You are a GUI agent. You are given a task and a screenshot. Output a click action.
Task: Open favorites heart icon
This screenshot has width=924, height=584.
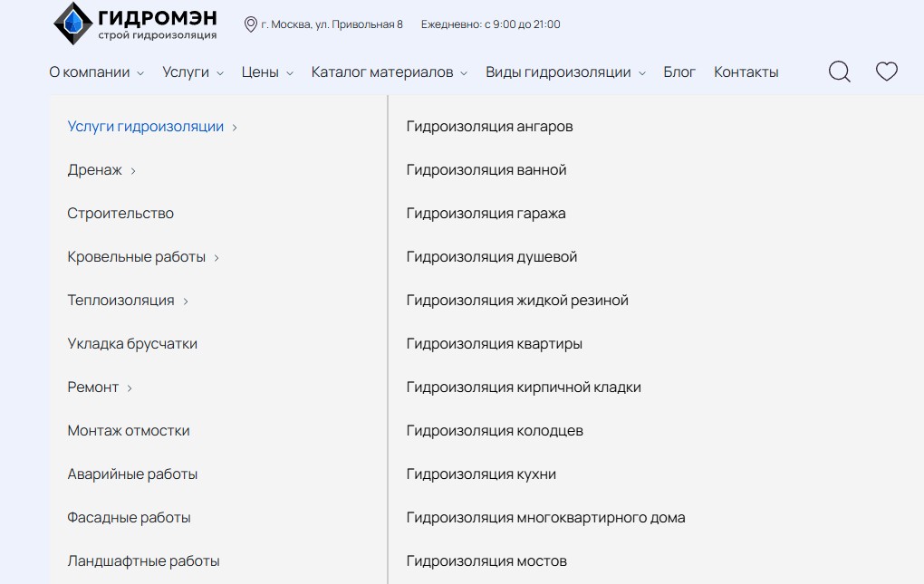click(886, 72)
